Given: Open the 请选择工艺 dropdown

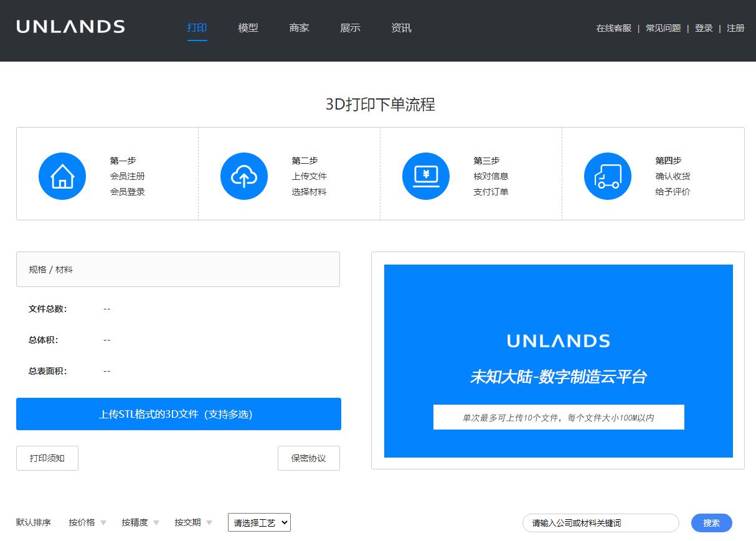Looking at the screenshot, I should (258, 522).
